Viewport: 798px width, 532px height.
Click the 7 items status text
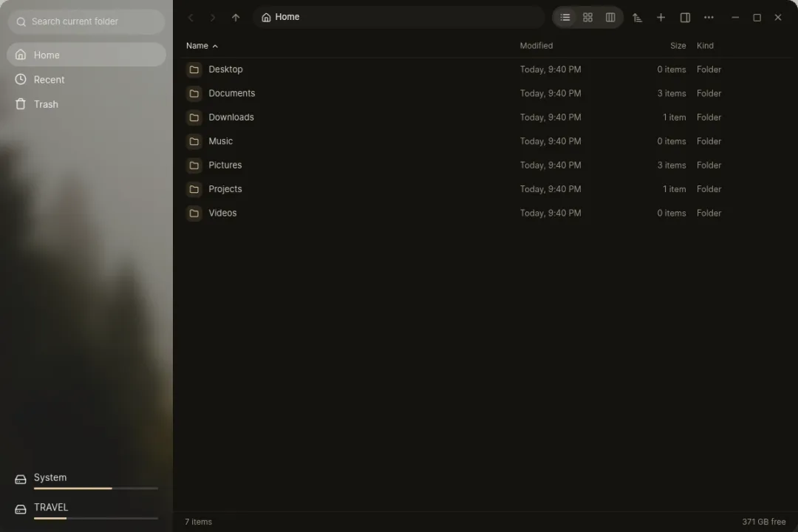coord(198,522)
